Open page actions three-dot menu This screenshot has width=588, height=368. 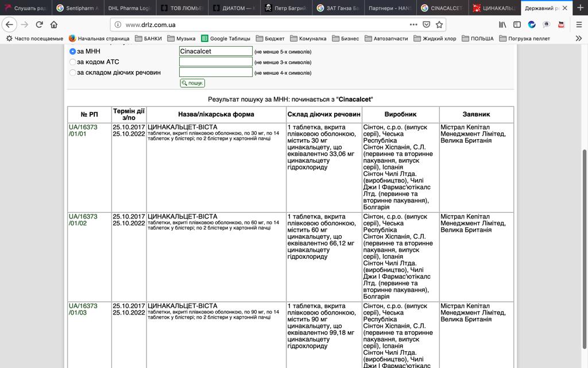pyautogui.click(x=413, y=25)
